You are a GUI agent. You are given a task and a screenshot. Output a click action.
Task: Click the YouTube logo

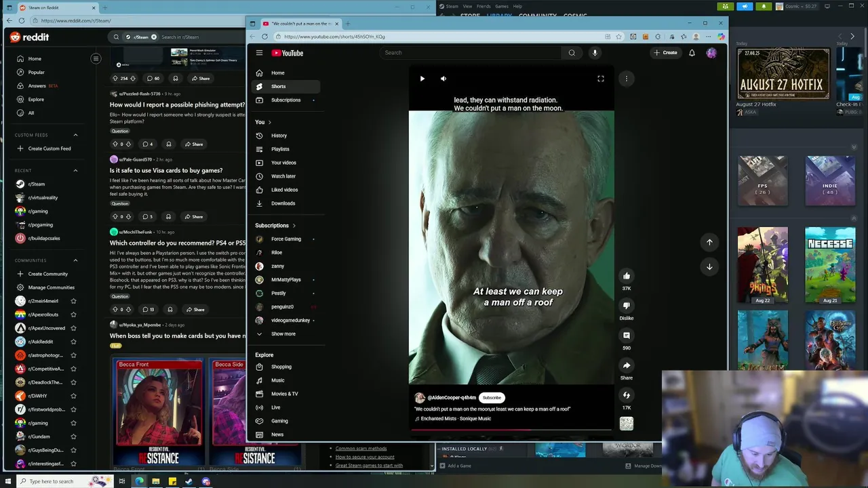pyautogui.click(x=288, y=53)
